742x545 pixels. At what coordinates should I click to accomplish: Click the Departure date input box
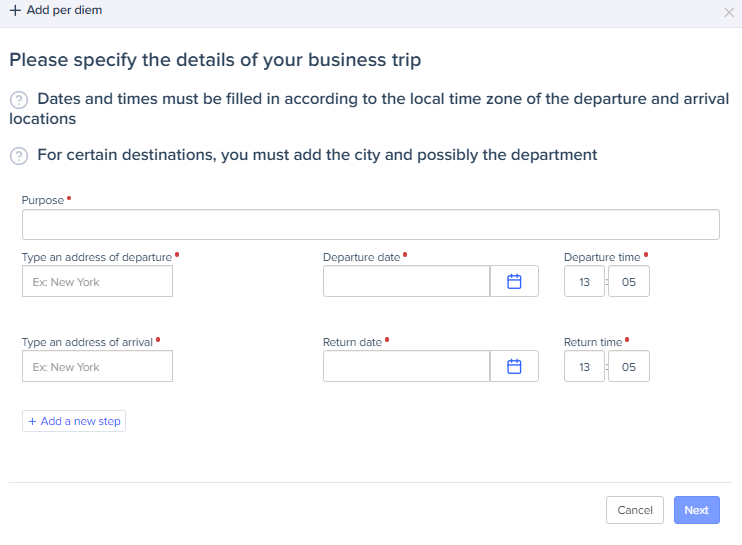[406, 282]
